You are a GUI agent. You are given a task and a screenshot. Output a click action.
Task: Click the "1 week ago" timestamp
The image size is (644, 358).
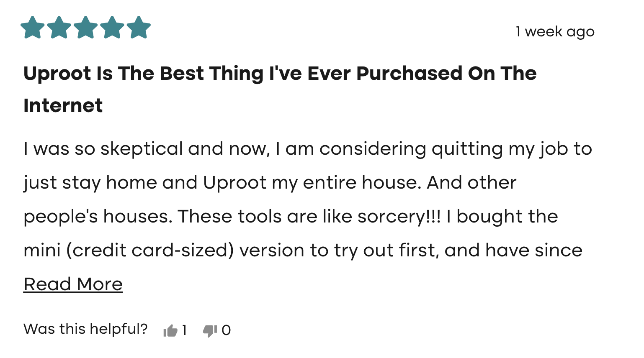555,32
